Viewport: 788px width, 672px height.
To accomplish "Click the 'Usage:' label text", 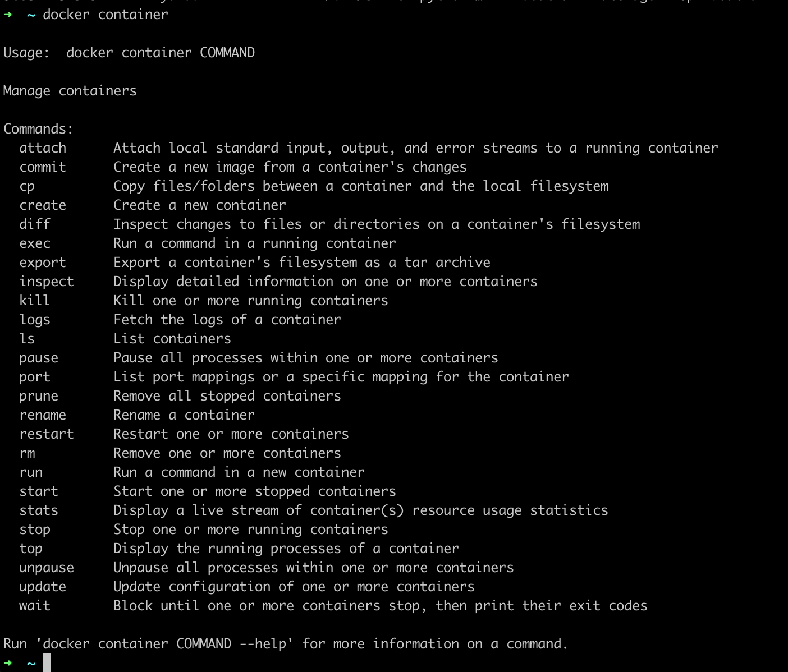I will [x=26, y=53].
